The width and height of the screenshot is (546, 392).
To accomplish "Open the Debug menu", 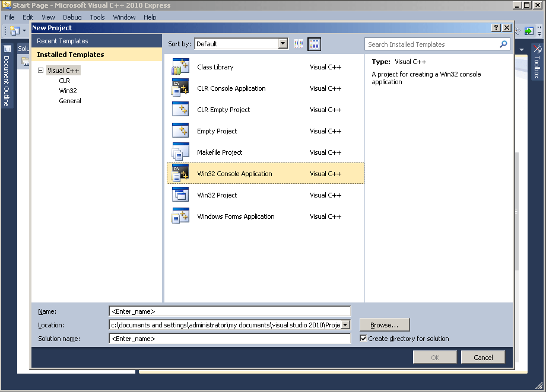I will 72,17.
